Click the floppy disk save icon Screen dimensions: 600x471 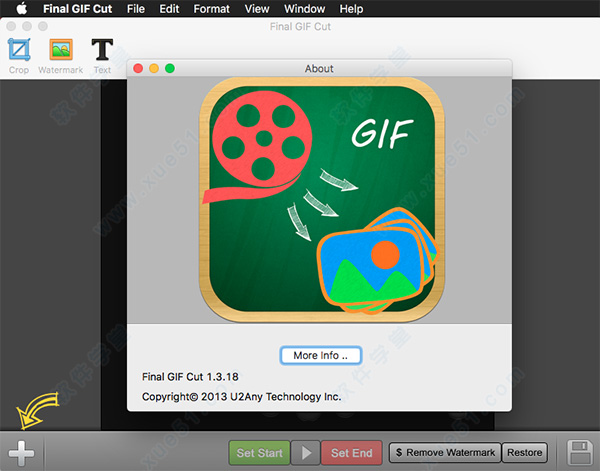(x=579, y=453)
